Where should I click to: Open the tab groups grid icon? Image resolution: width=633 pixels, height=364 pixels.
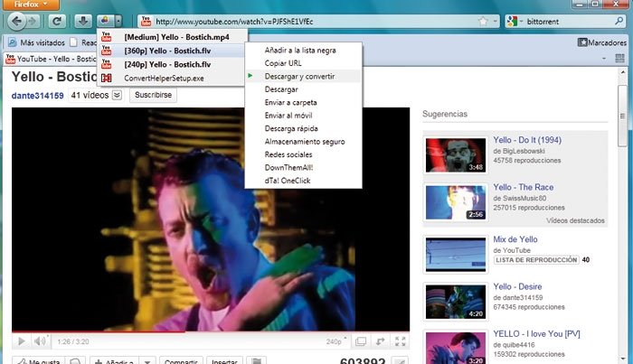pos(619,59)
